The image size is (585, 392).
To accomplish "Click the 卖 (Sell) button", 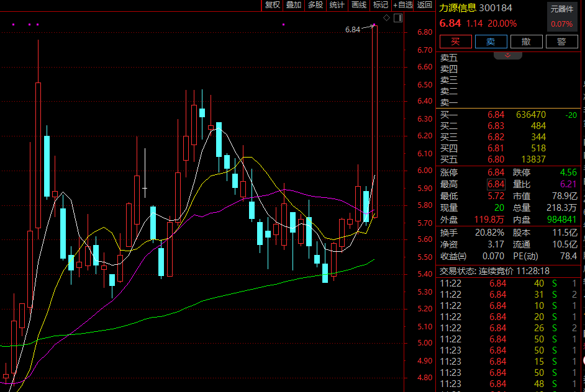I will [x=491, y=42].
